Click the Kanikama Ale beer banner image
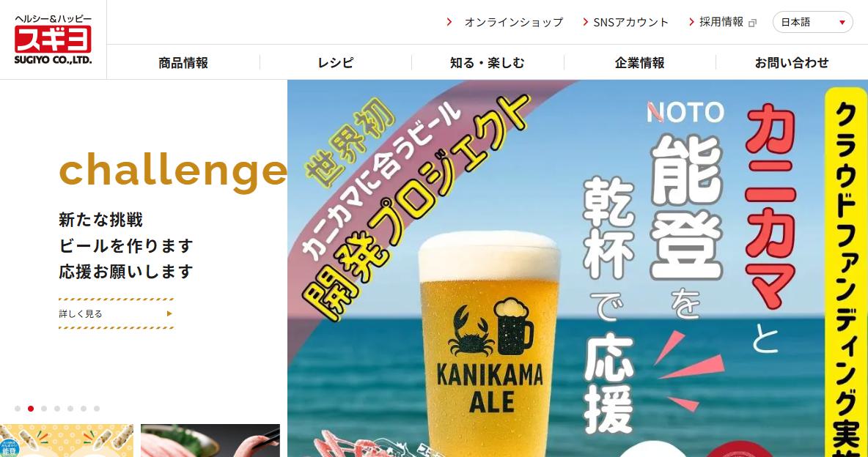The width and height of the screenshot is (868, 457). [x=578, y=268]
